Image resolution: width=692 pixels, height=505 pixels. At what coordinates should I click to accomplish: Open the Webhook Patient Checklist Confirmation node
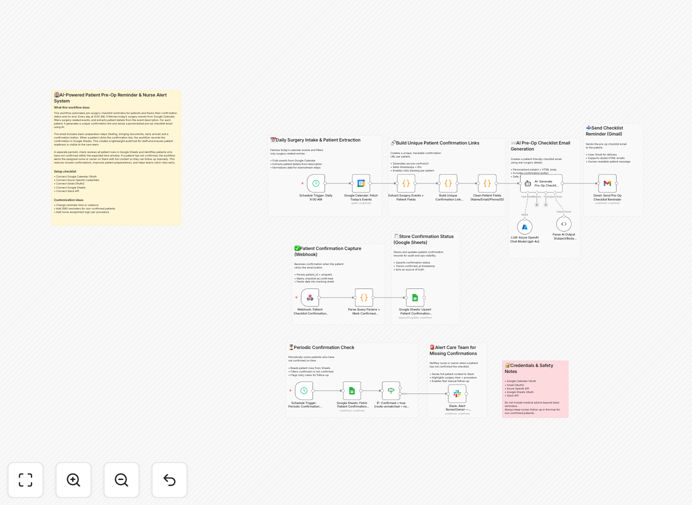click(x=310, y=298)
